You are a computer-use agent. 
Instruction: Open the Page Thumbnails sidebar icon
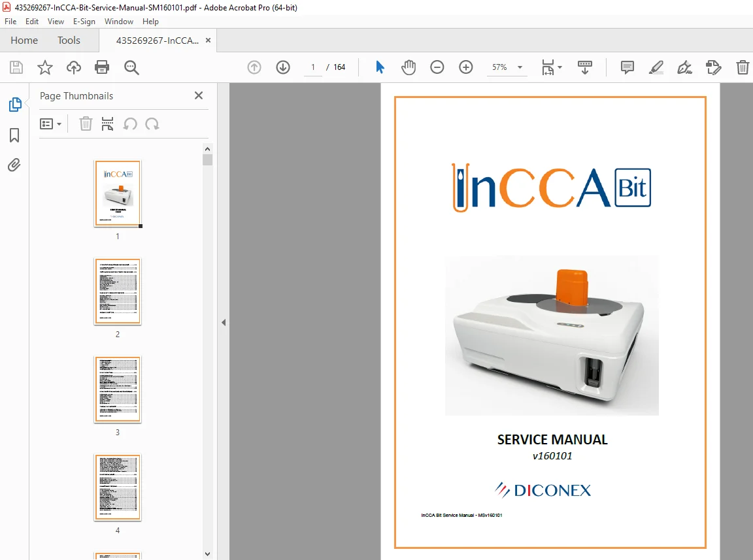[x=15, y=104]
